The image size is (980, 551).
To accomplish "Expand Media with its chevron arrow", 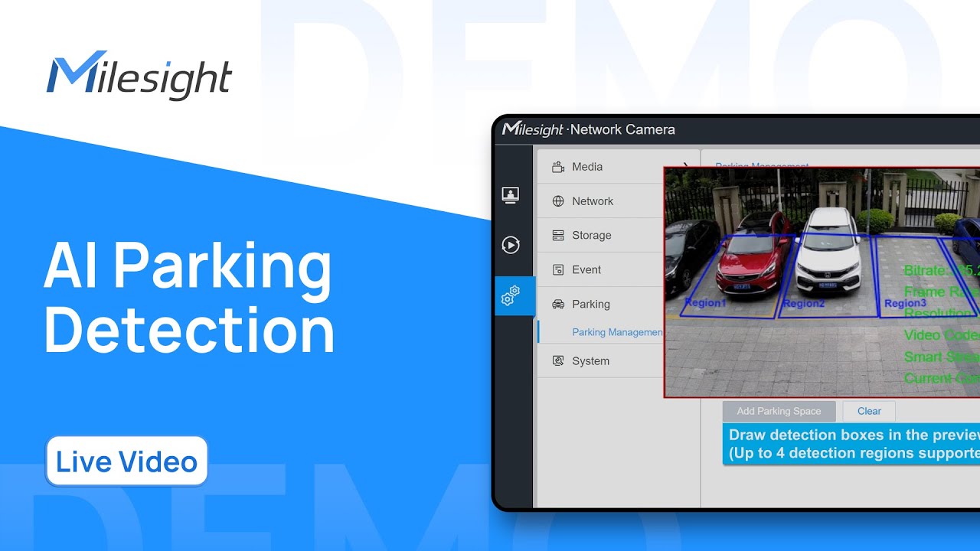I will pos(685,165).
